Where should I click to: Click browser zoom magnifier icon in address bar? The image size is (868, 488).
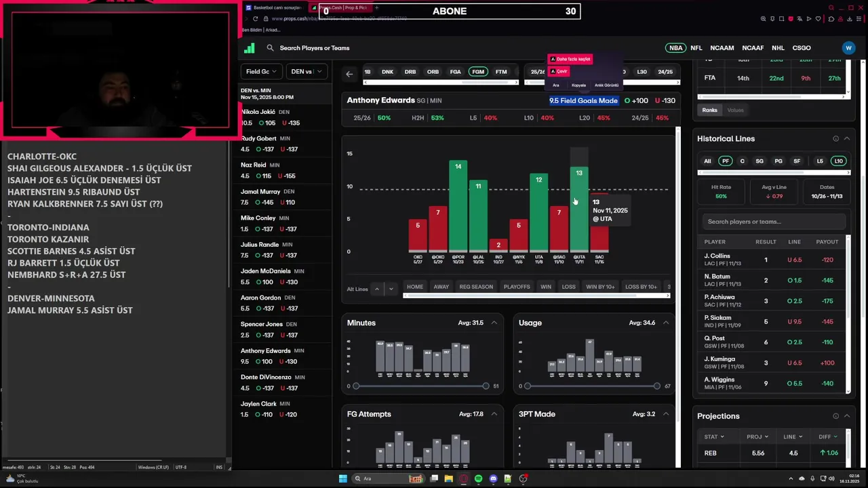pyautogui.click(x=764, y=19)
